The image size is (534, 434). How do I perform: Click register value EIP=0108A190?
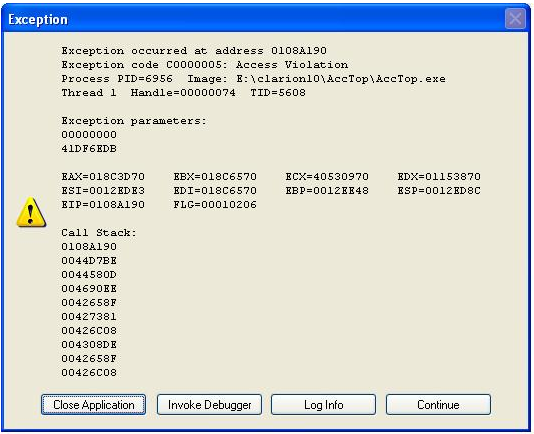coord(103,204)
